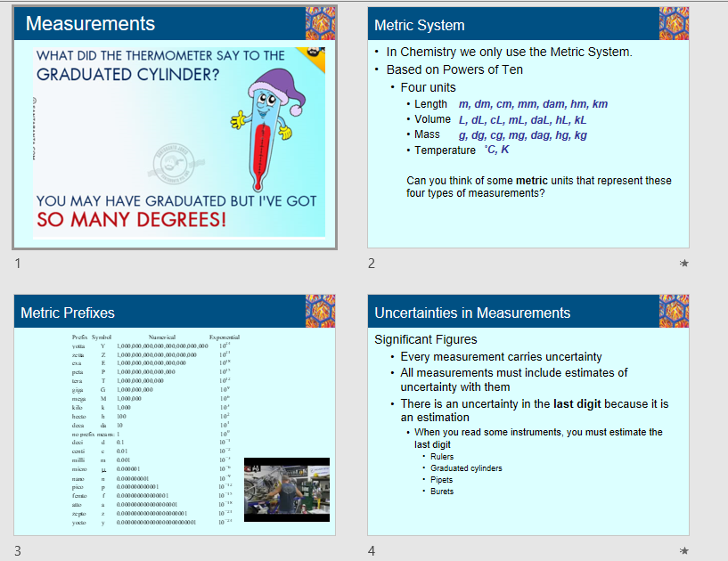
Task: Select the Measurements title on slide 1
Action: (90, 24)
